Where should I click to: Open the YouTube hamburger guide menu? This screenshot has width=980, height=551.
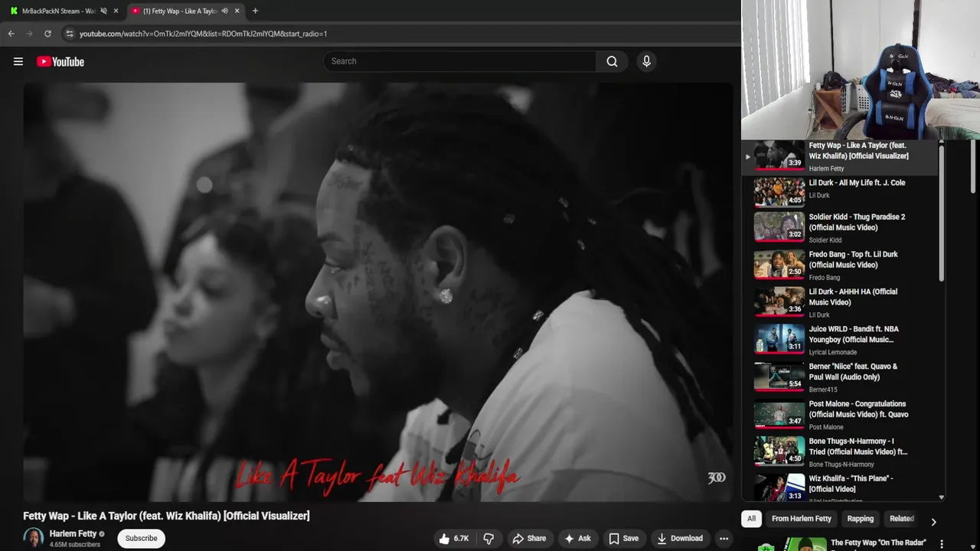[x=18, y=61]
